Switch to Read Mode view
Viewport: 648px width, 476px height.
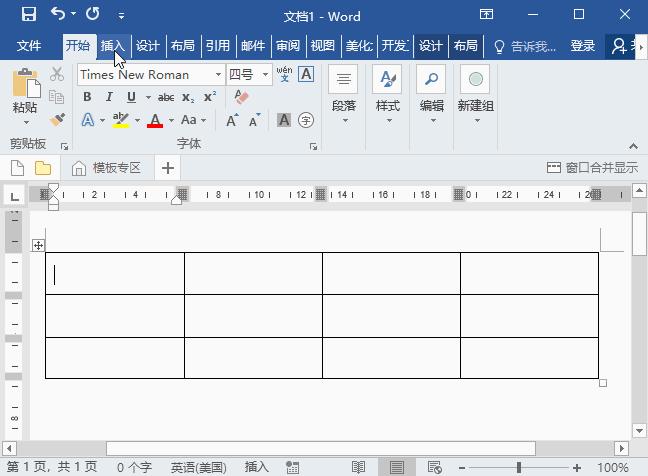point(358,467)
